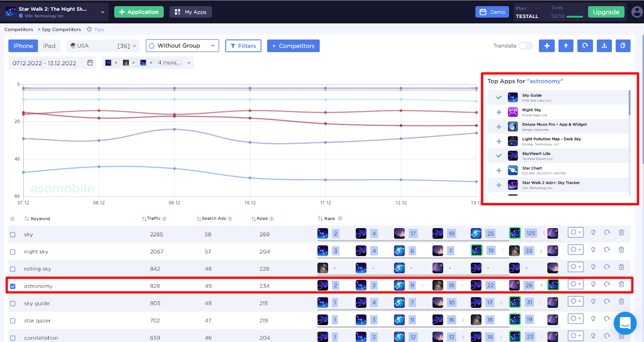Refresh the night sky keyword row
The height and width of the screenshot is (342, 644).
pos(607,250)
